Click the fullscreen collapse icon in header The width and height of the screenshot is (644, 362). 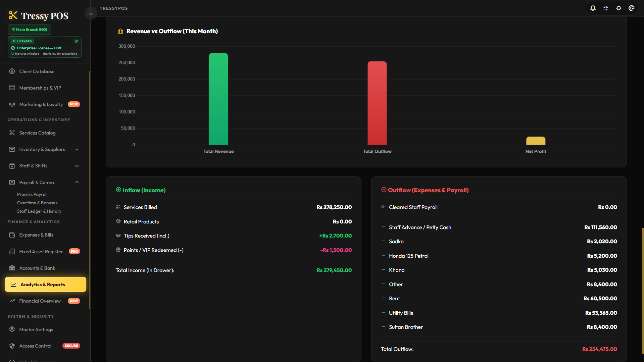tap(606, 8)
